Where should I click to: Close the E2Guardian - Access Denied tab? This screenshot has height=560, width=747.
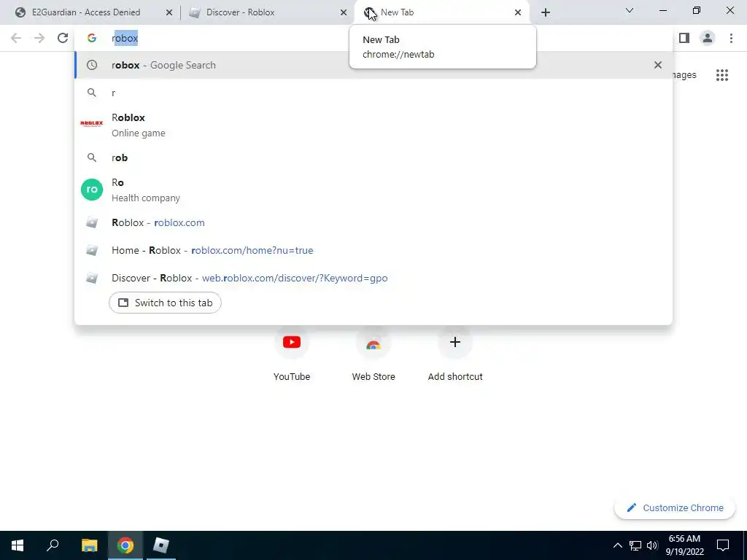[169, 12]
